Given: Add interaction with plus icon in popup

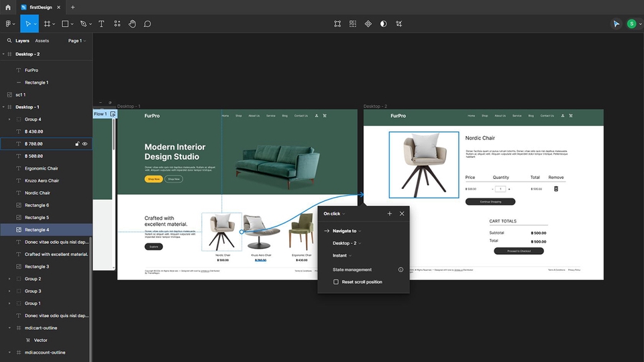Looking at the screenshot, I should pyautogui.click(x=390, y=214).
